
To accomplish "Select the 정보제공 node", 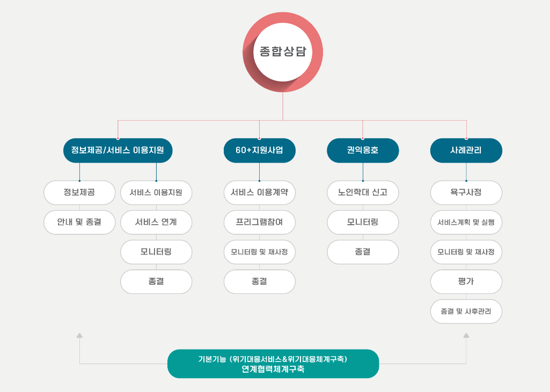I will point(79,193).
